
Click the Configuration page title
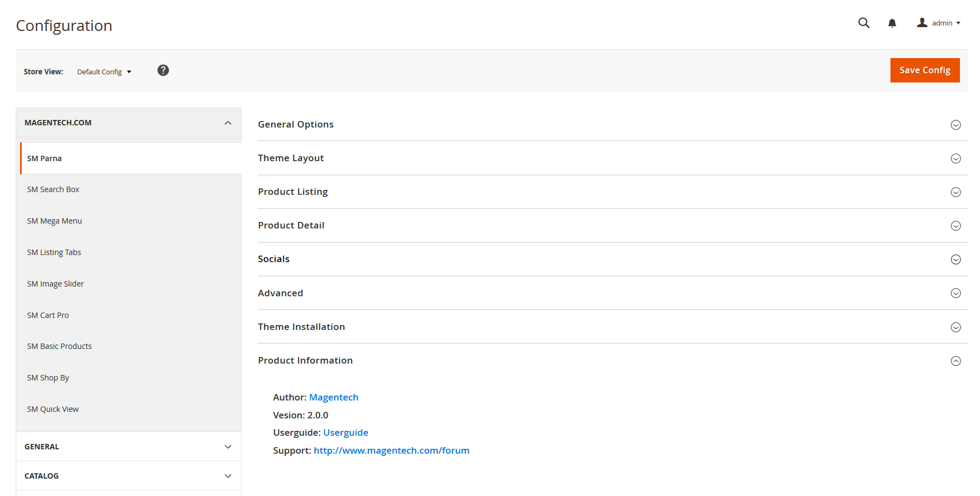click(64, 26)
